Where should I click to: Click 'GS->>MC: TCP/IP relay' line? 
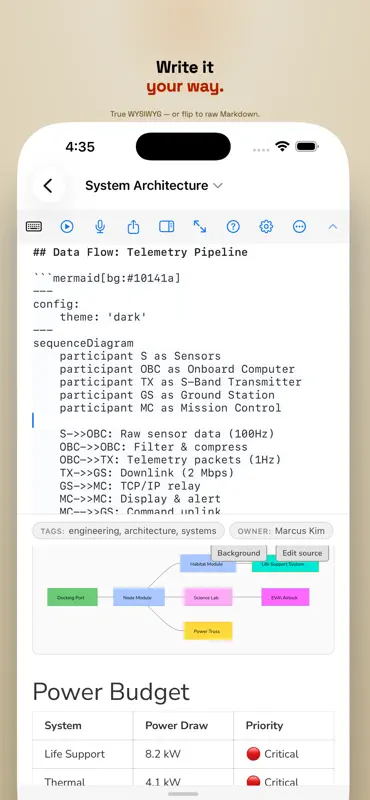click(x=130, y=486)
